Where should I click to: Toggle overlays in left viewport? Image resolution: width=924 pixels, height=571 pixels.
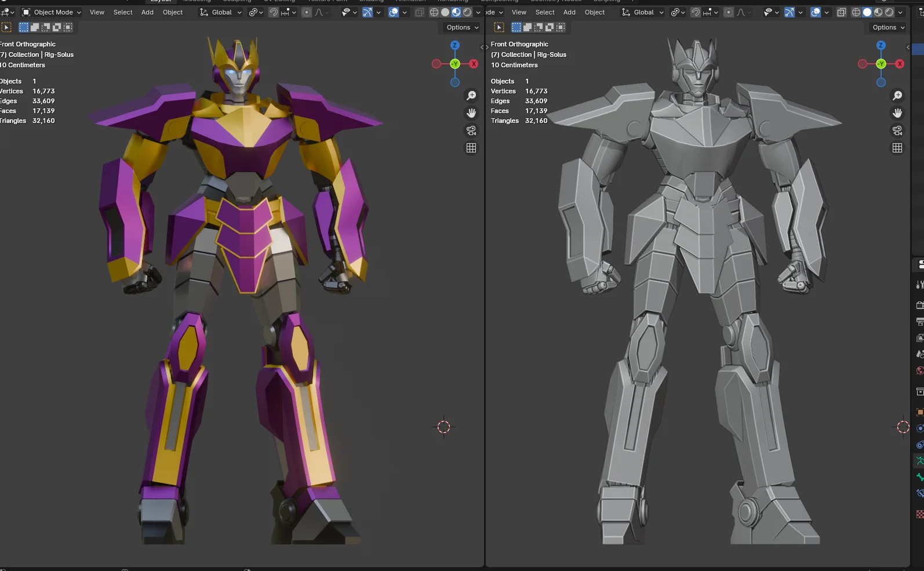click(x=394, y=12)
